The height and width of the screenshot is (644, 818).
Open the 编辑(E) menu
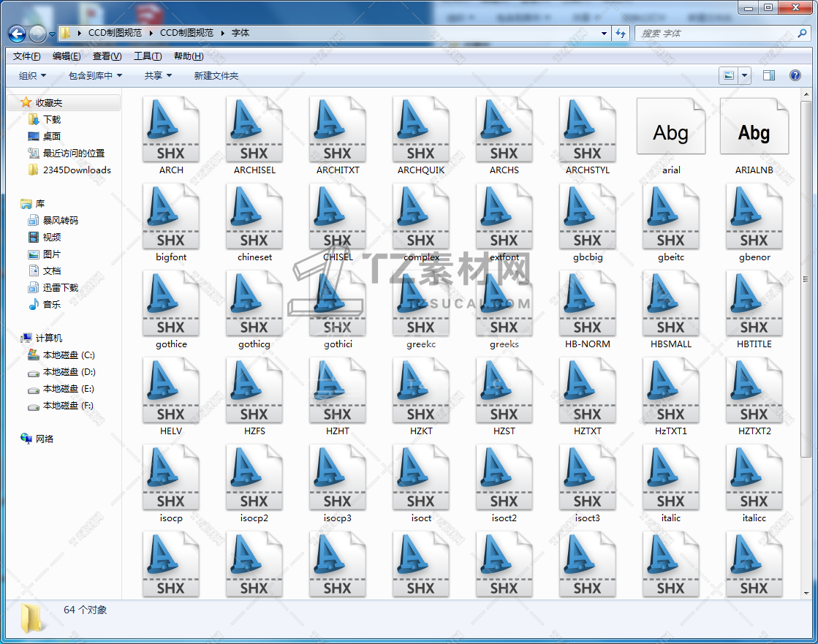(67, 56)
